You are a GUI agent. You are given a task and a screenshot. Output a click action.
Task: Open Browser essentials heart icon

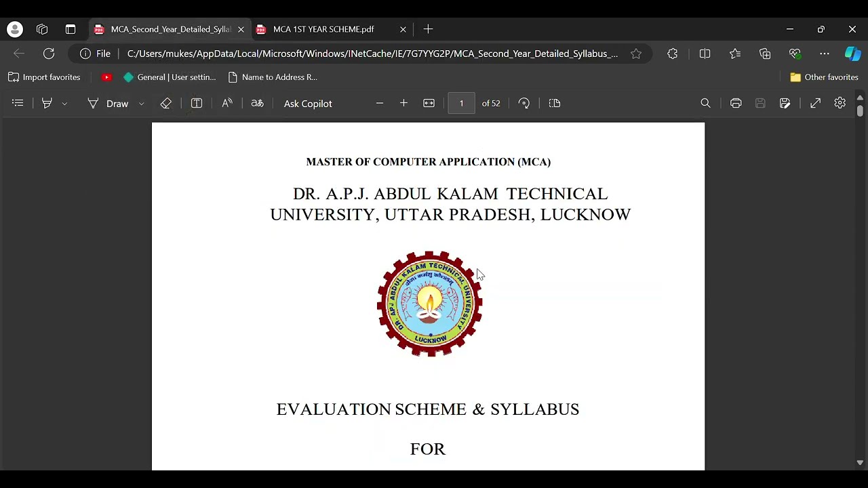pos(795,54)
